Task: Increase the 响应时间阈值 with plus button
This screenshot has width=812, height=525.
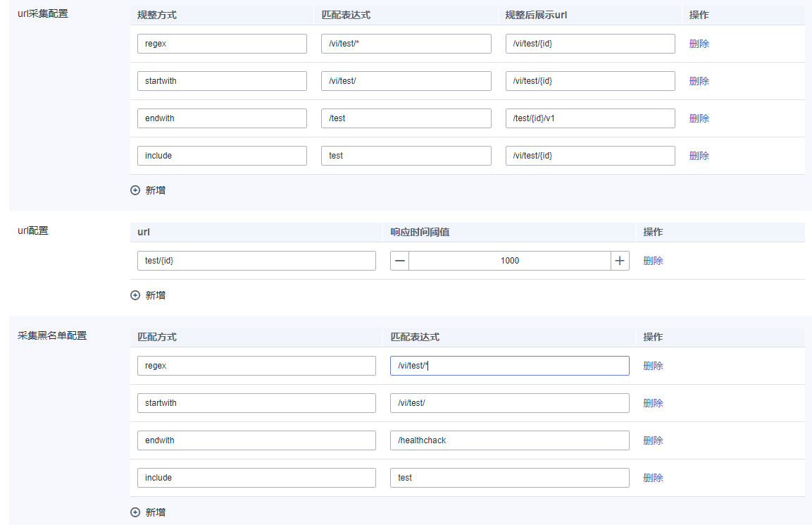Action: coord(620,261)
